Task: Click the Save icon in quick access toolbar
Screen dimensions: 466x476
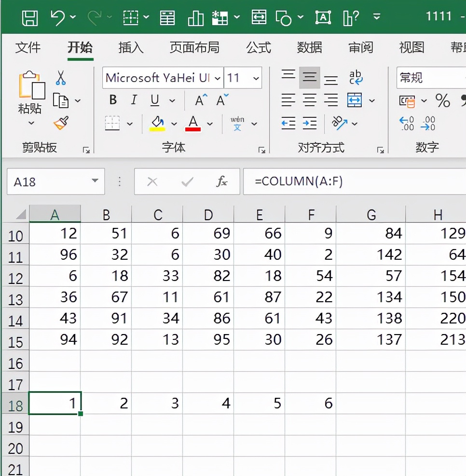Action: coord(30,17)
